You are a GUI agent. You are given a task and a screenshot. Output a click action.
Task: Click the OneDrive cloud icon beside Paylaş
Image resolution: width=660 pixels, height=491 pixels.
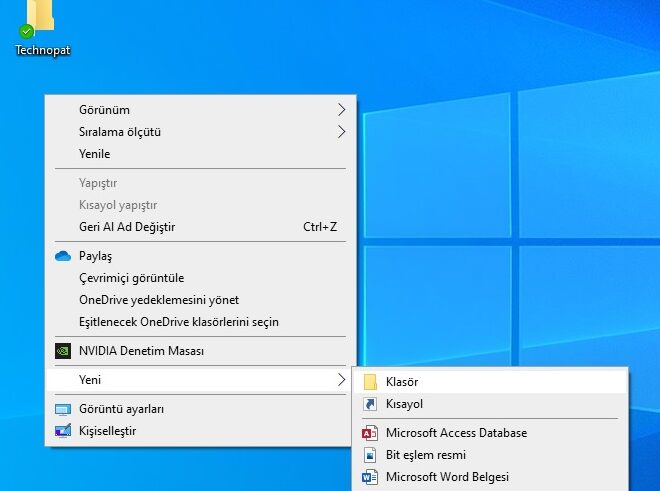click(x=63, y=256)
